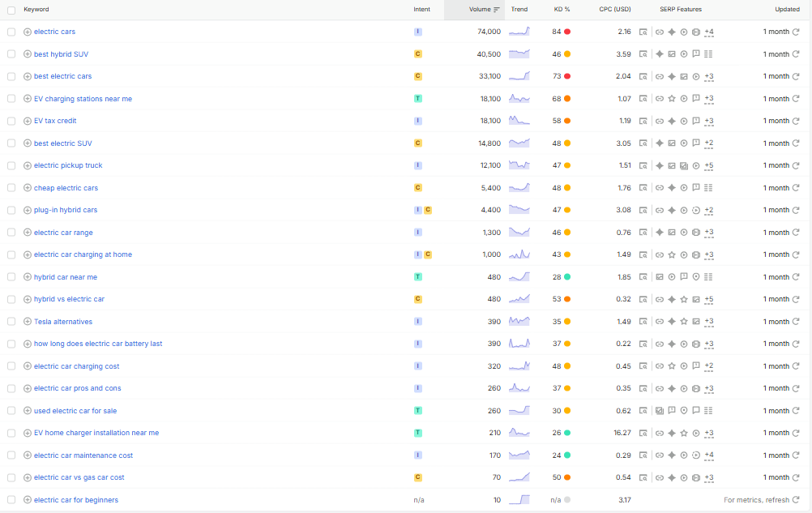Click plus icon next to cheap electric cars
The width and height of the screenshot is (812, 513).
click(28, 188)
